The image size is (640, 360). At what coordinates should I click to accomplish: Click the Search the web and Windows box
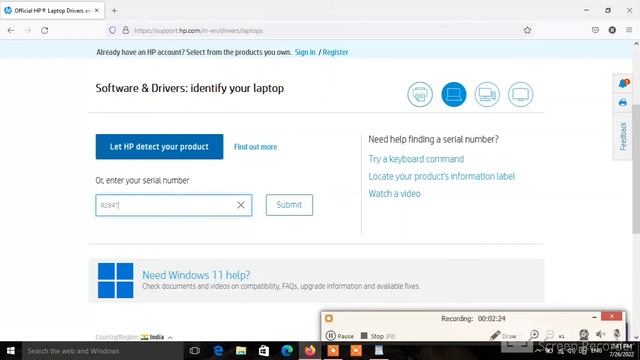(x=102, y=351)
